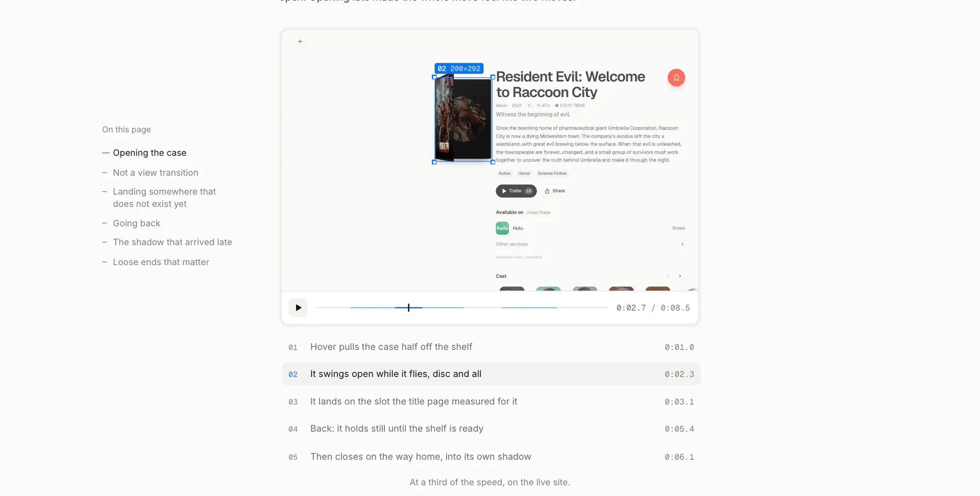Viewport: 980px width, 496px height.
Task: Click the Science Fiction genre tag
Action: click(552, 174)
